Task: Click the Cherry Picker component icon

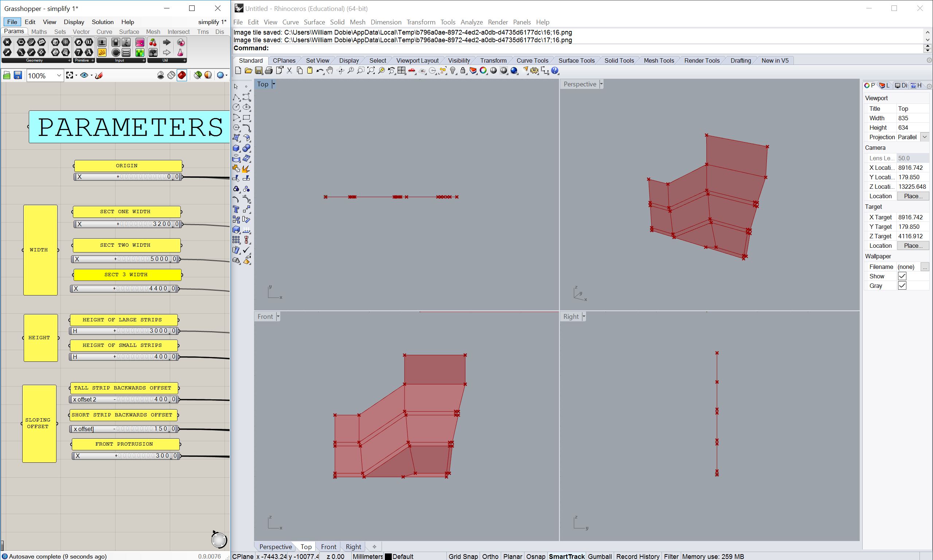Action: 153,43
